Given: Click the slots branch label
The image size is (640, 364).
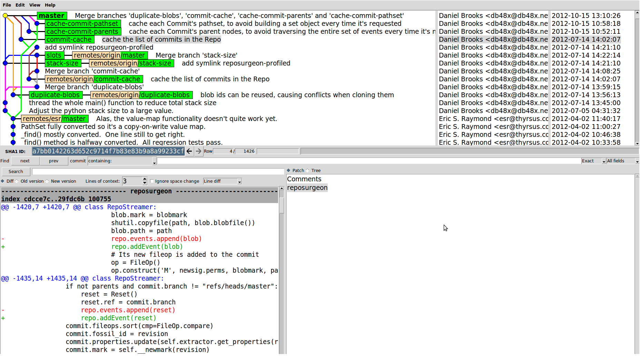Looking at the screenshot, I should (x=54, y=55).
